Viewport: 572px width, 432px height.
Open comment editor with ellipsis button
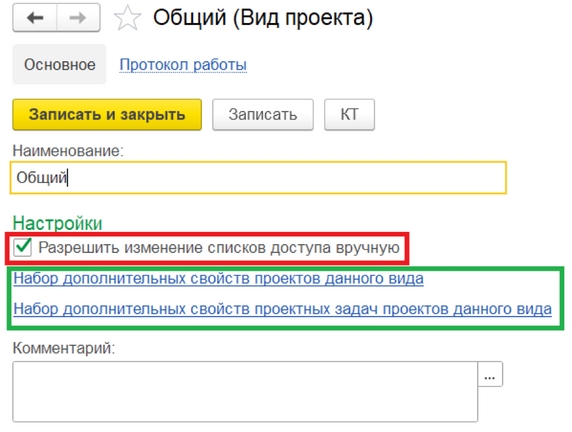click(x=490, y=374)
